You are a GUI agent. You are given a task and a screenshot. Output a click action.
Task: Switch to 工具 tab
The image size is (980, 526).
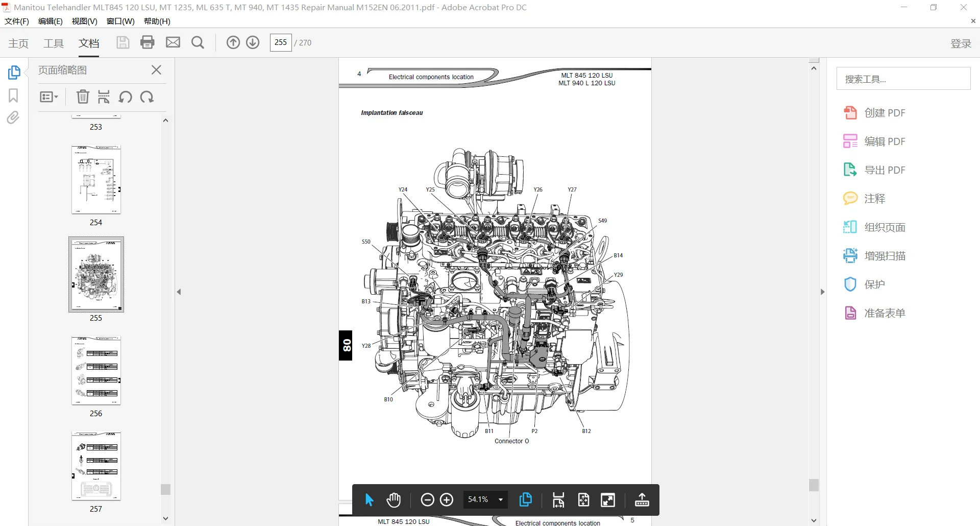point(54,43)
